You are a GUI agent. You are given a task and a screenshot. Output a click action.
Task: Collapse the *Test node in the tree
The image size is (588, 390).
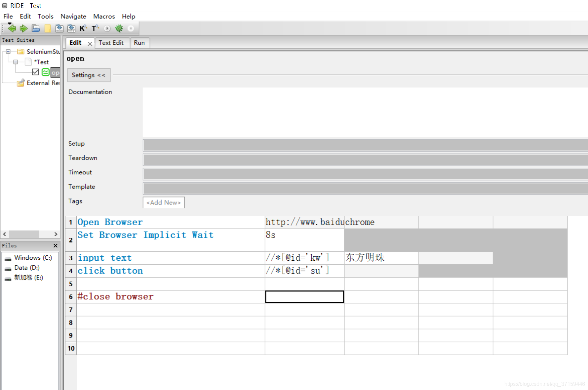[16, 62]
